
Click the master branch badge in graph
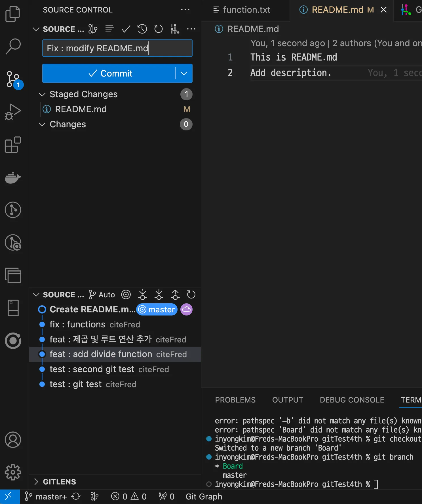coord(157,309)
